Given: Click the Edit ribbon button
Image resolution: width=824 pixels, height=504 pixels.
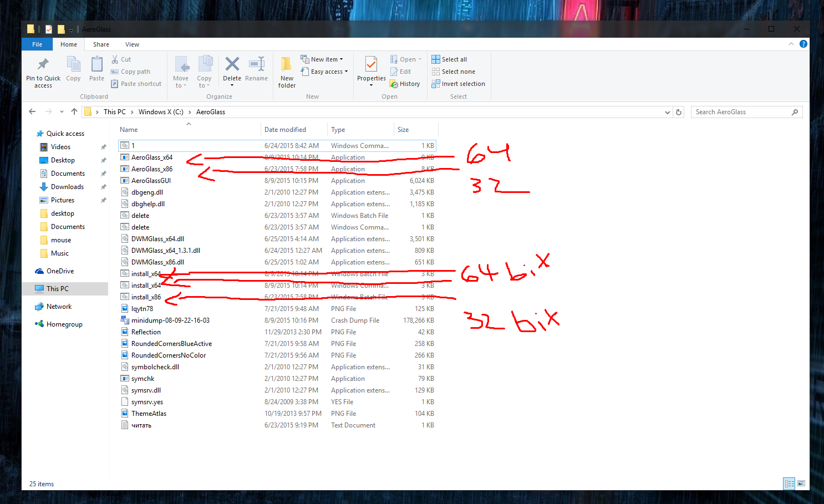Looking at the screenshot, I should tap(401, 72).
